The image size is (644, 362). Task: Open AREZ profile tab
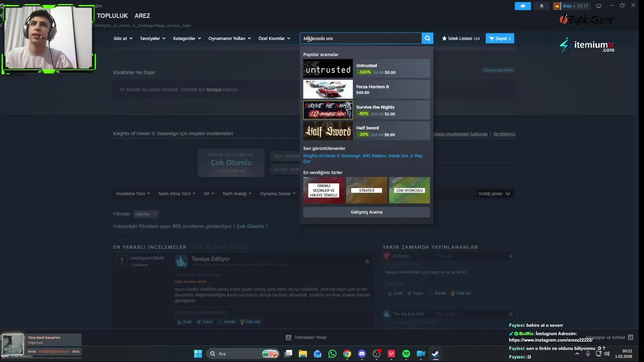click(142, 16)
